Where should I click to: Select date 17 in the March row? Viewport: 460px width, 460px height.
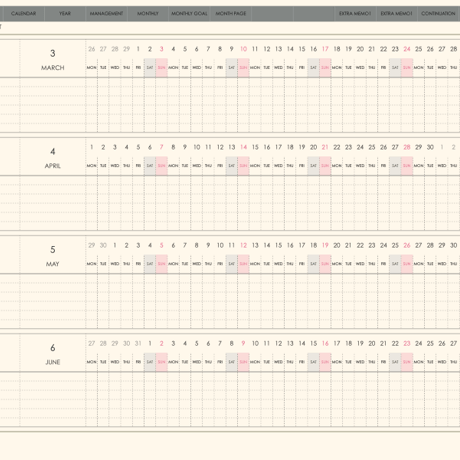[325, 49]
